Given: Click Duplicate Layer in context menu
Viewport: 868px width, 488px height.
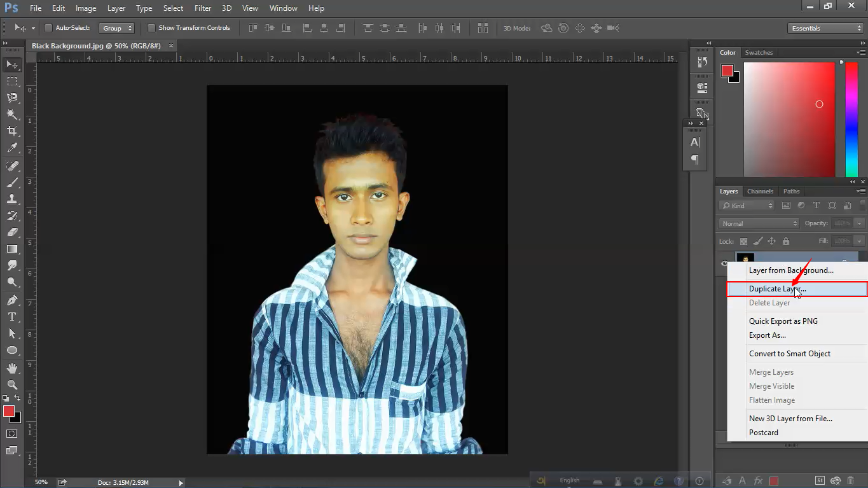Looking at the screenshot, I should coord(777,289).
